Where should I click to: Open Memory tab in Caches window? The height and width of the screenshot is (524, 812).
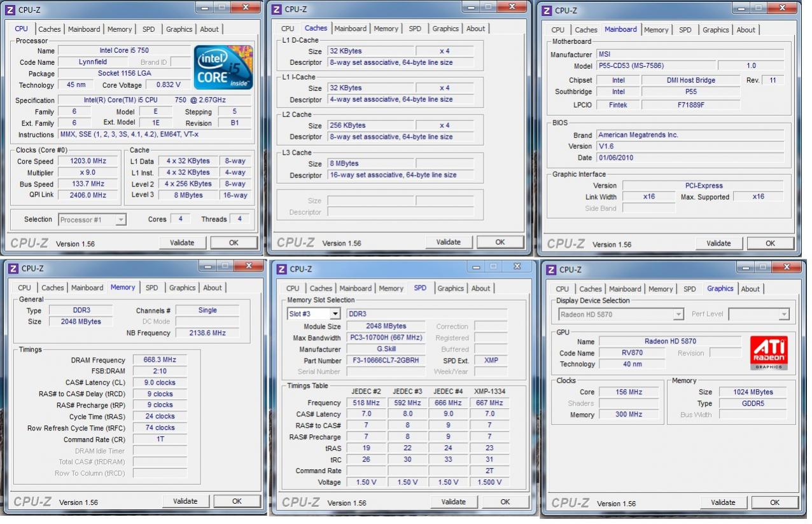pos(386,29)
